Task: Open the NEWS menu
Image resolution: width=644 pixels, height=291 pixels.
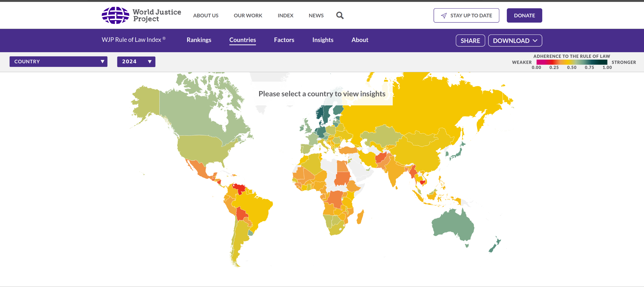Action: point(316,16)
